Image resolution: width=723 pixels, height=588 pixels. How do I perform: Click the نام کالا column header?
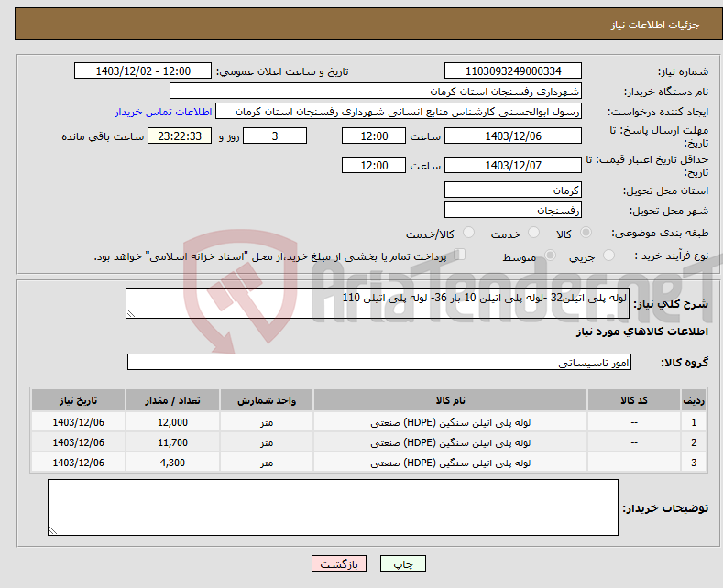tap(450, 400)
